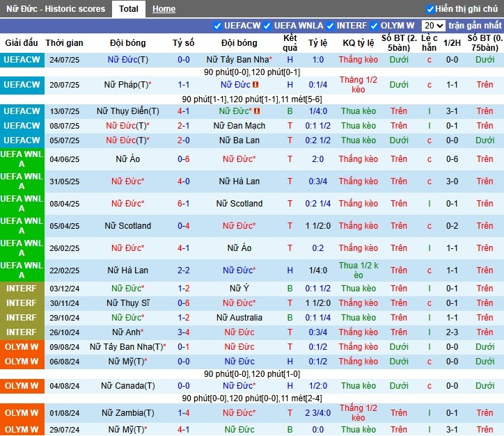Uncheck the UEFACW league filter checkbox
Viewport: 504px width, 436px height.
pos(218,26)
